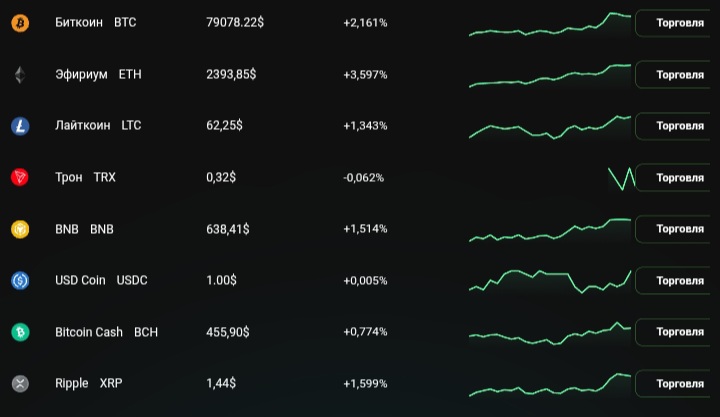This screenshot has width=720, height=417.
Task: Open trading for Ripple XRP row
Action: [x=679, y=383]
